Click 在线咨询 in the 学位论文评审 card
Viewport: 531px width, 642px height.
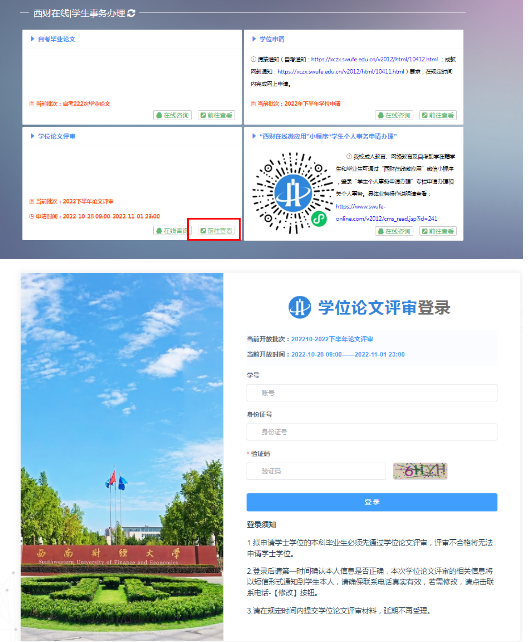pos(170,231)
